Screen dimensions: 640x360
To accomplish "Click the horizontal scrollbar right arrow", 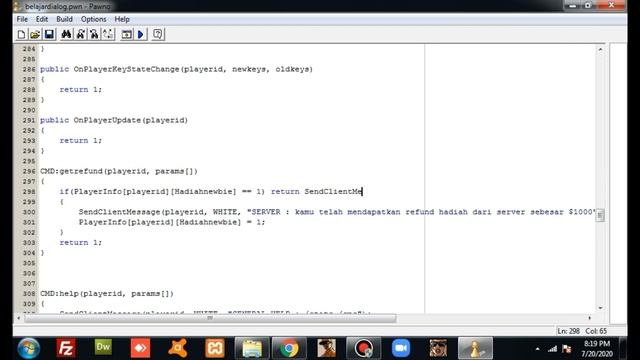I will 589,318.
